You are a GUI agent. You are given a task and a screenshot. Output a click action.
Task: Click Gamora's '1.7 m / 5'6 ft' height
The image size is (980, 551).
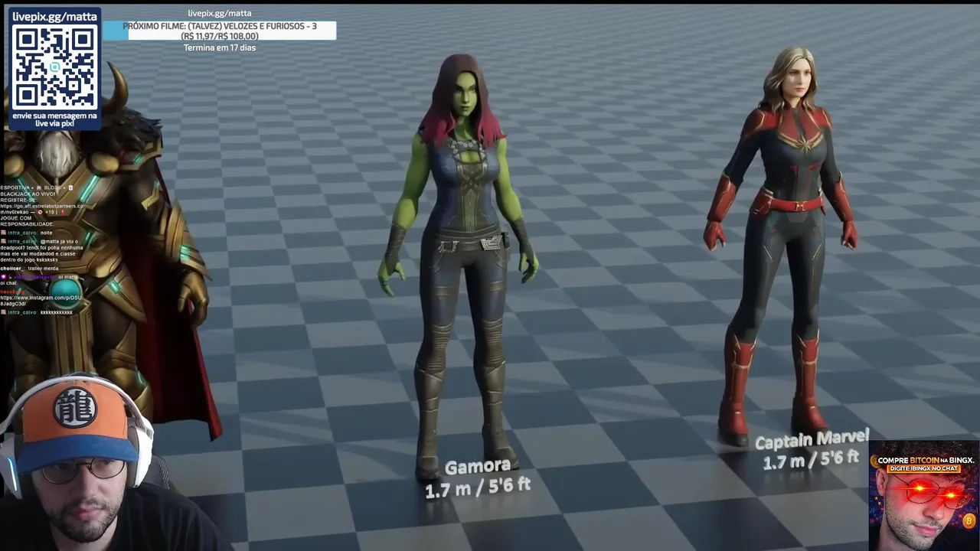coord(478,487)
